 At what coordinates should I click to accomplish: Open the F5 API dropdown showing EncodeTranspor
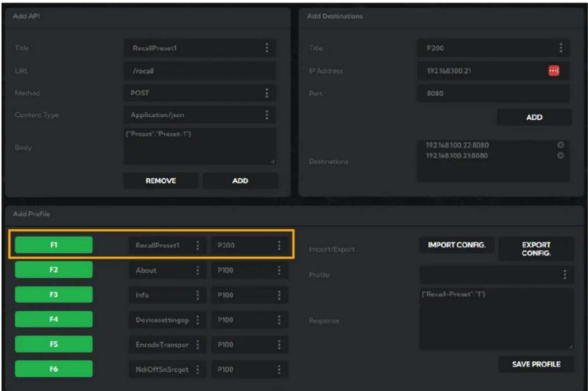tap(167, 345)
